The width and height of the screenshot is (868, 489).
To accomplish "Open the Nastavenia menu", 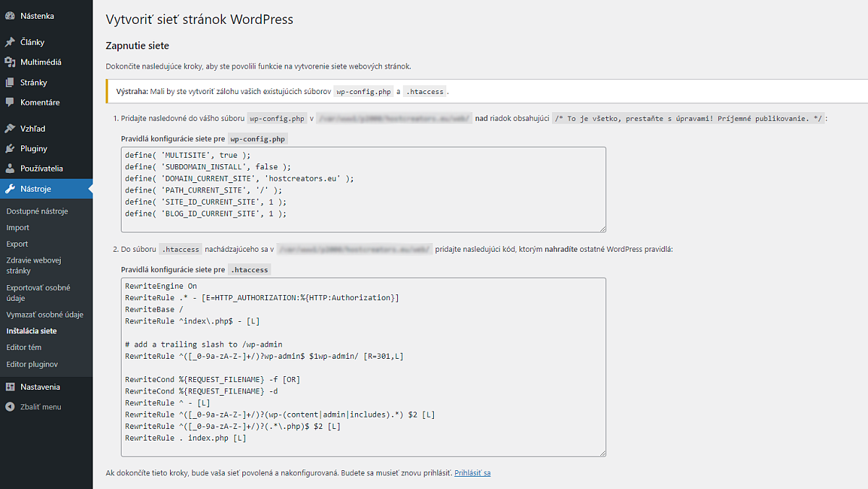I will coord(46,387).
